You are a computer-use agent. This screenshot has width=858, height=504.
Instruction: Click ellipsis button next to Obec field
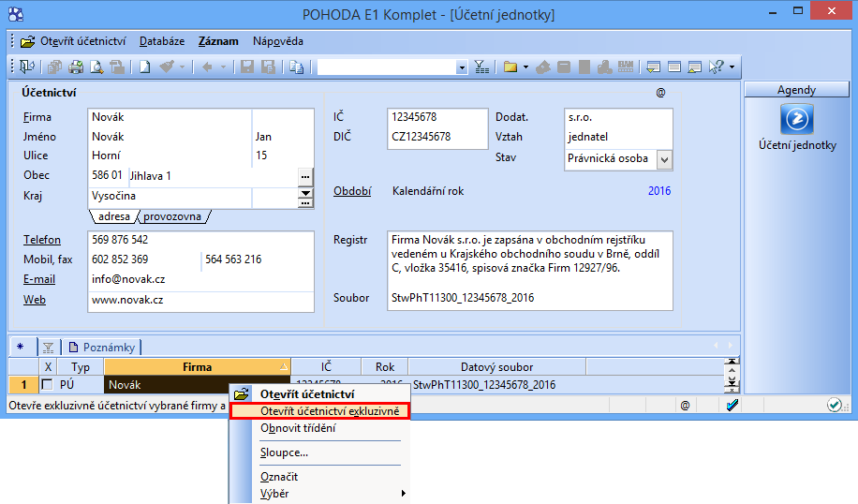pyautogui.click(x=305, y=177)
